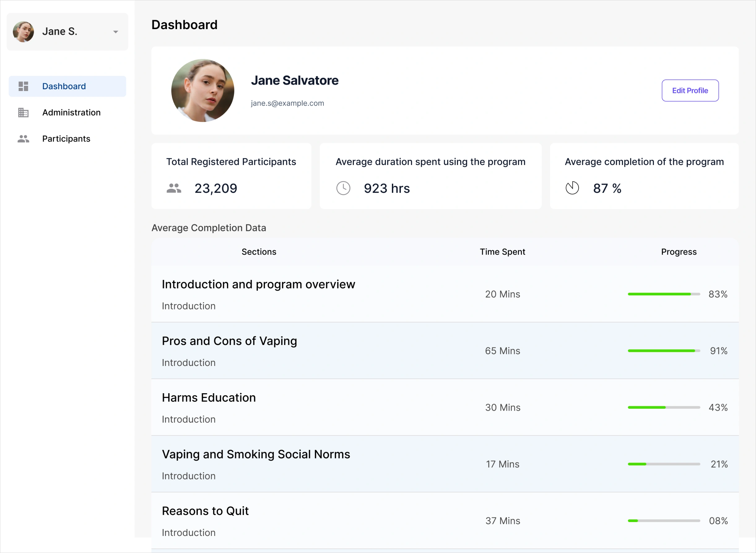This screenshot has height=553, width=756.
Task: Click the small Jane S. avatar in sidebar
Action: (23, 32)
